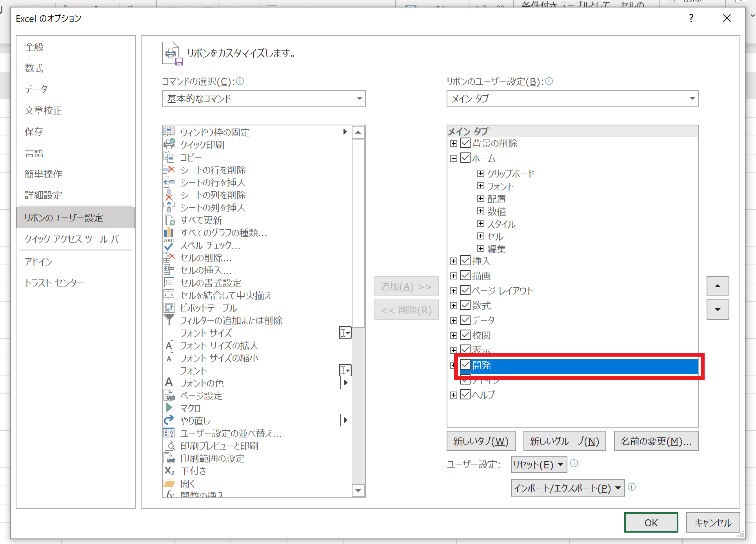This screenshot has width=756, height=544.
Task: Toggle the 開発 (Developer) checkbox
Action: pyautogui.click(x=465, y=365)
